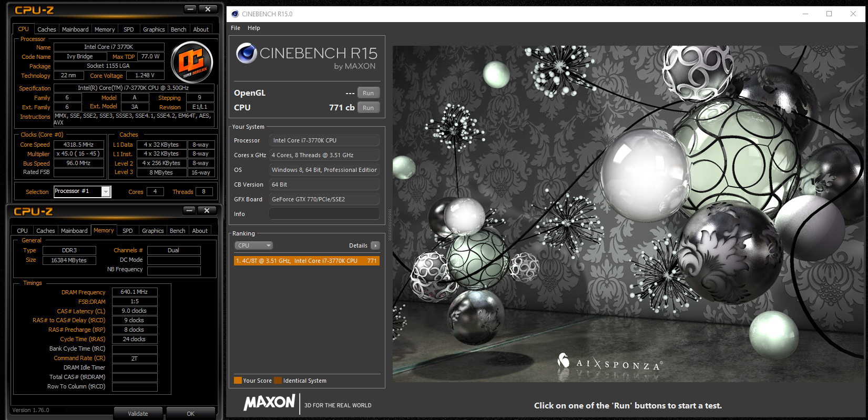
Task: Select Graphics tab in bottom CPU-Z window
Action: [152, 231]
